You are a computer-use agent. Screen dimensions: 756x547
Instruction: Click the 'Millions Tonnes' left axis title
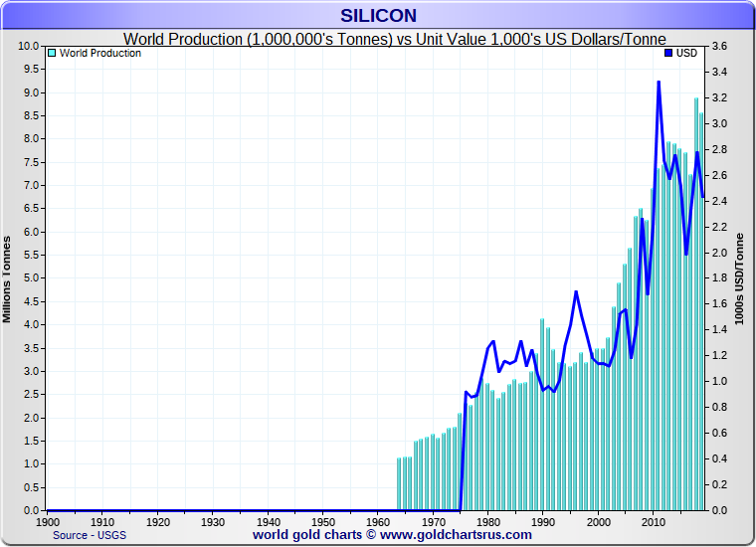(x=7, y=279)
